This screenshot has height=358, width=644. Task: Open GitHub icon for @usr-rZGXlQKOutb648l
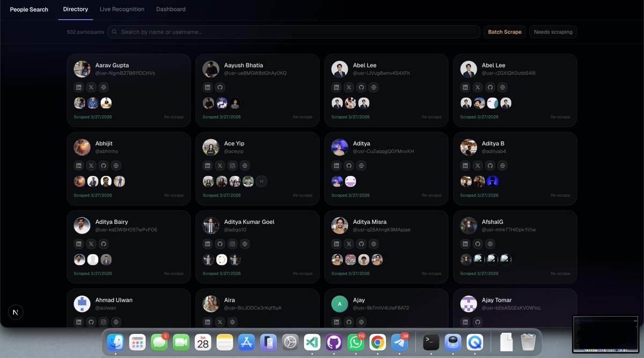coord(490,87)
